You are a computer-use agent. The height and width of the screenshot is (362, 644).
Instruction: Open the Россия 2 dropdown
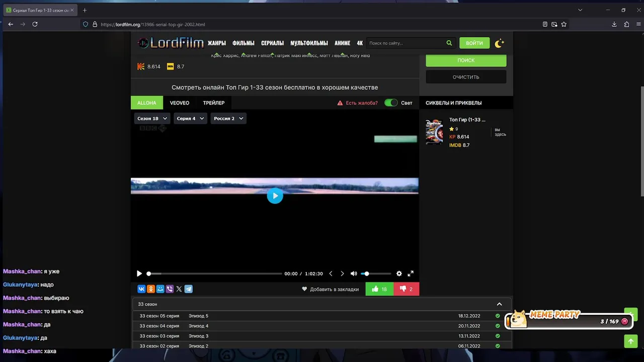point(228,119)
